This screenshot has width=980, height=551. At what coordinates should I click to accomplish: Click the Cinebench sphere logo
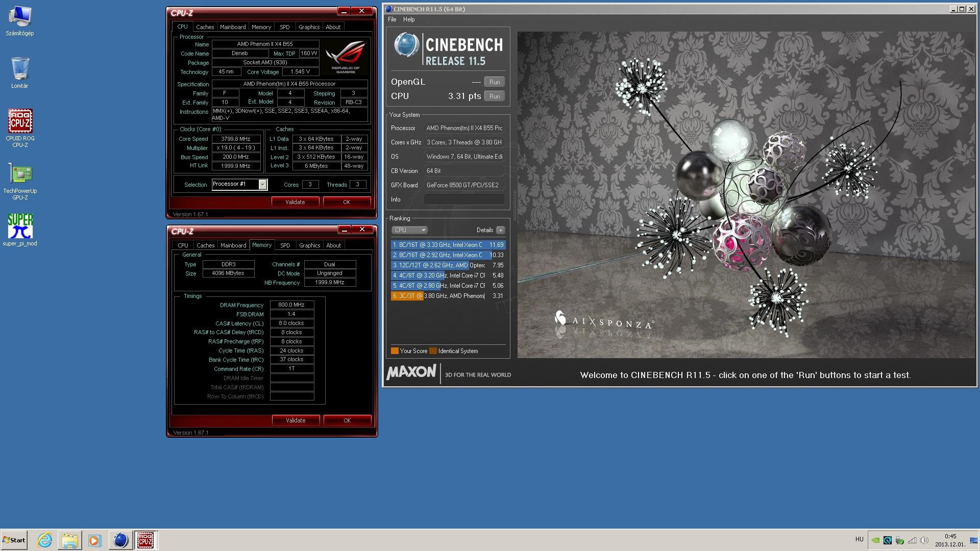(x=407, y=45)
